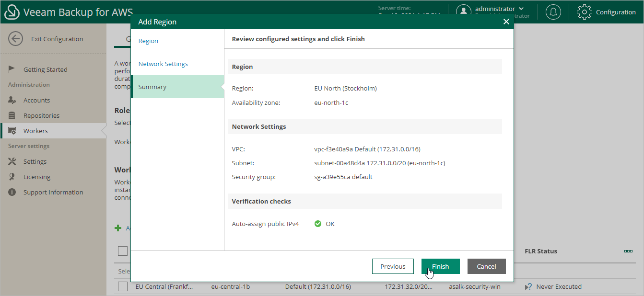The width and height of the screenshot is (644, 296).
Task: Open the Workers section
Action: point(35,131)
